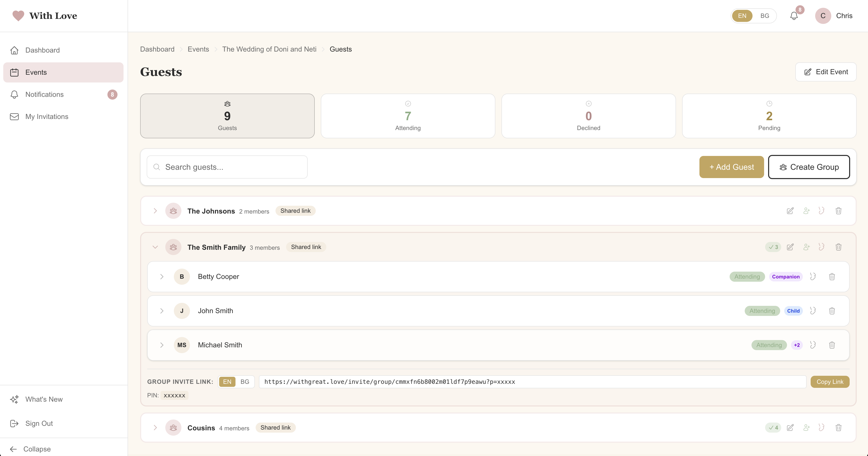The image size is (868, 456).
Task: Expand Michael Smith guest details
Action: 162,345
